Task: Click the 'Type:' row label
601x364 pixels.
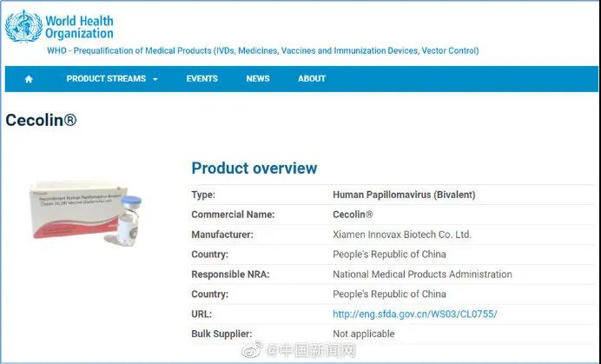Action: [203, 195]
